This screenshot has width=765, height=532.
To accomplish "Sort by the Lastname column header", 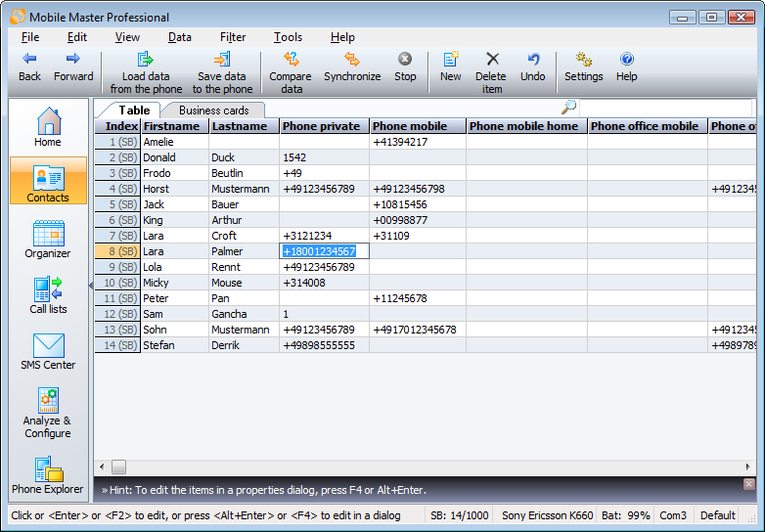I will (x=240, y=126).
